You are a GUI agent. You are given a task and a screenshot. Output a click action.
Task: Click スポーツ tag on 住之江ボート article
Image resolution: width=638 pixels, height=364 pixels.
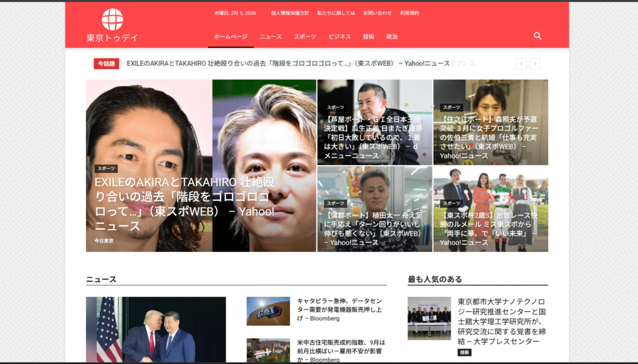click(451, 108)
